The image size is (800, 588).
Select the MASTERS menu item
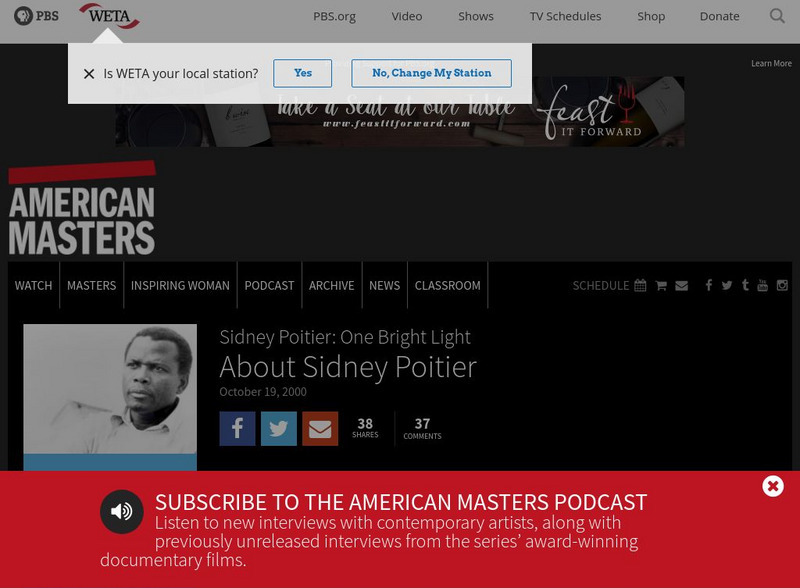(91, 285)
